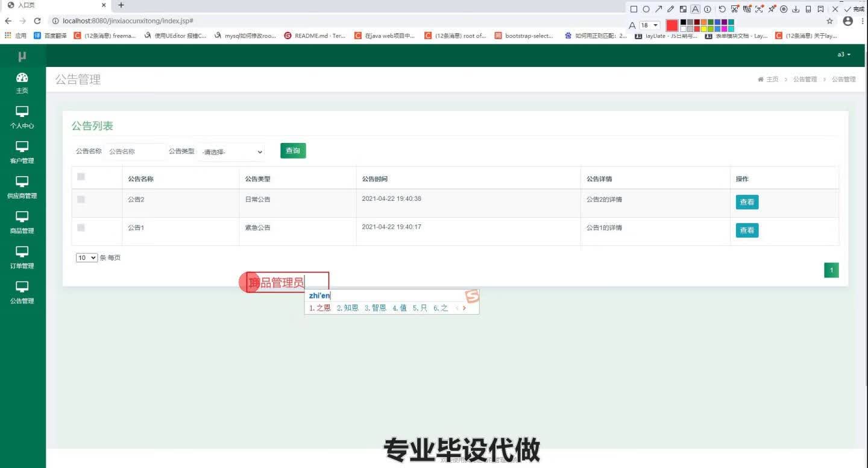
Task: Start screen recording from capture toolbar
Action: 784,9
